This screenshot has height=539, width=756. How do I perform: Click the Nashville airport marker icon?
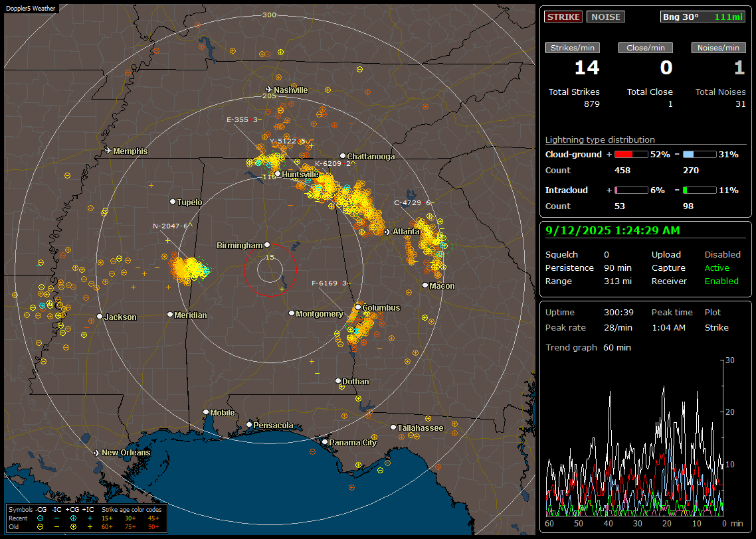point(268,90)
